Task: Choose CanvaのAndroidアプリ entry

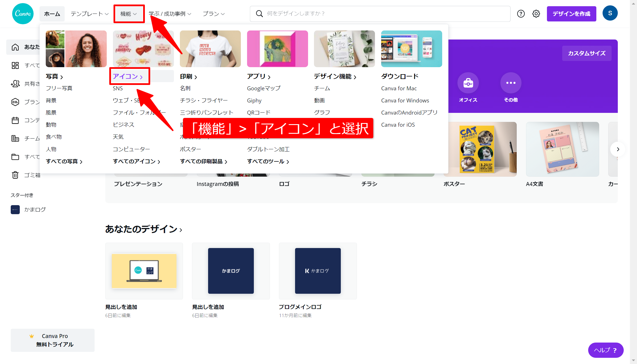Action: point(409,113)
